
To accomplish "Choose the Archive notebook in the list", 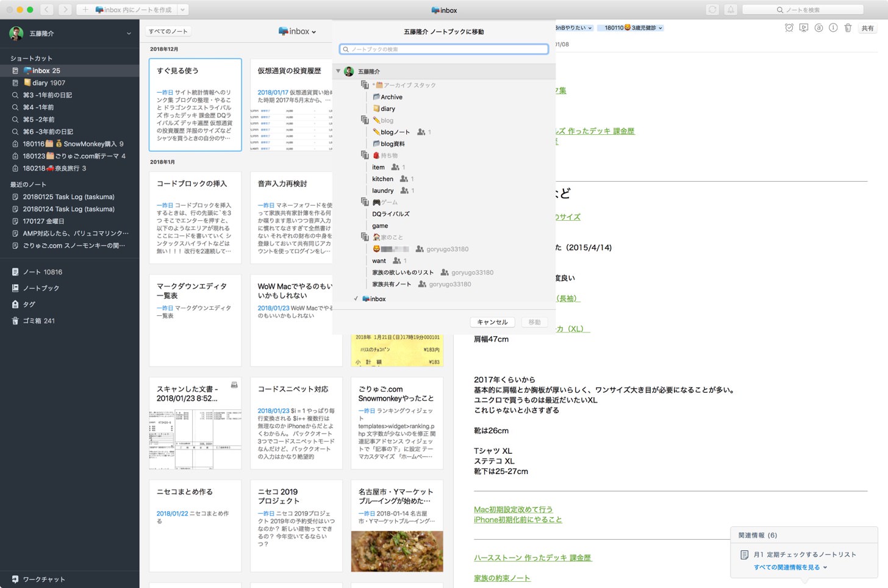I will [391, 97].
